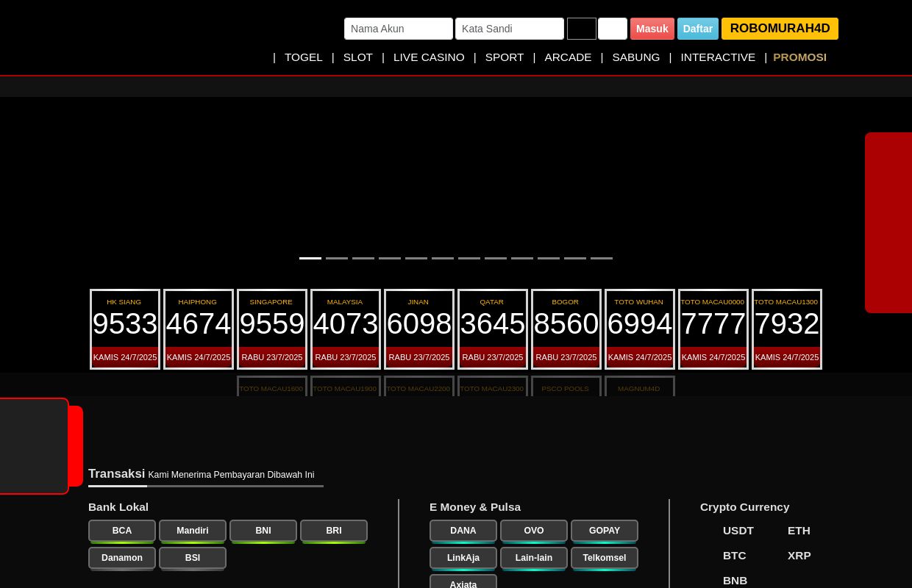Open the TOTO MACAU0000 7777 result card
The height and width of the screenshot is (588, 912).
point(713,329)
